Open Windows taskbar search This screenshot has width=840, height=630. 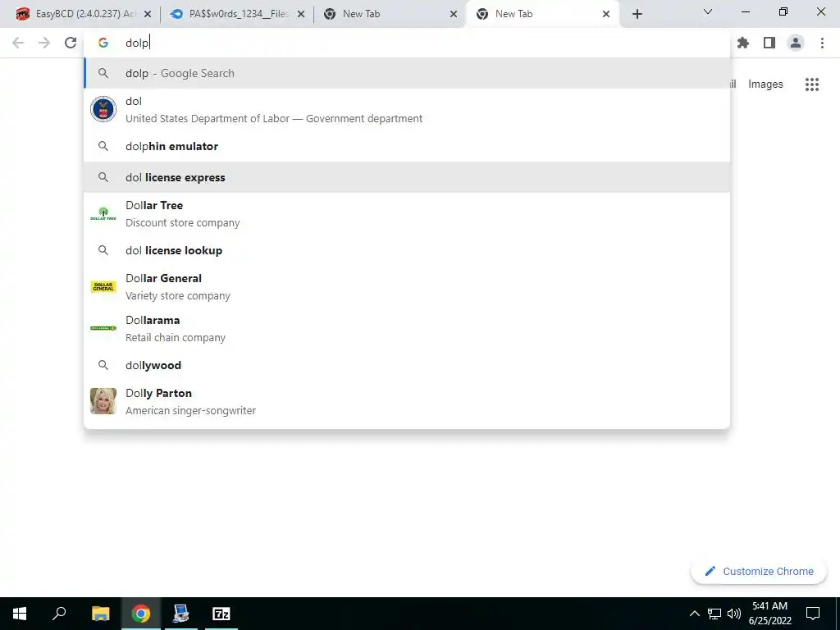[x=59, y=614]
